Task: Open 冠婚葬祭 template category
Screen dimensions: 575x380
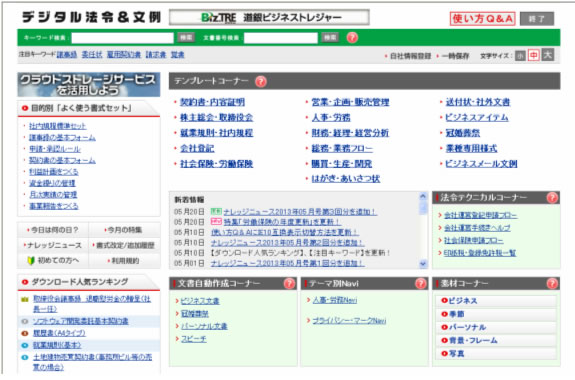Action: pyautogui.click(x=462, y=133)
